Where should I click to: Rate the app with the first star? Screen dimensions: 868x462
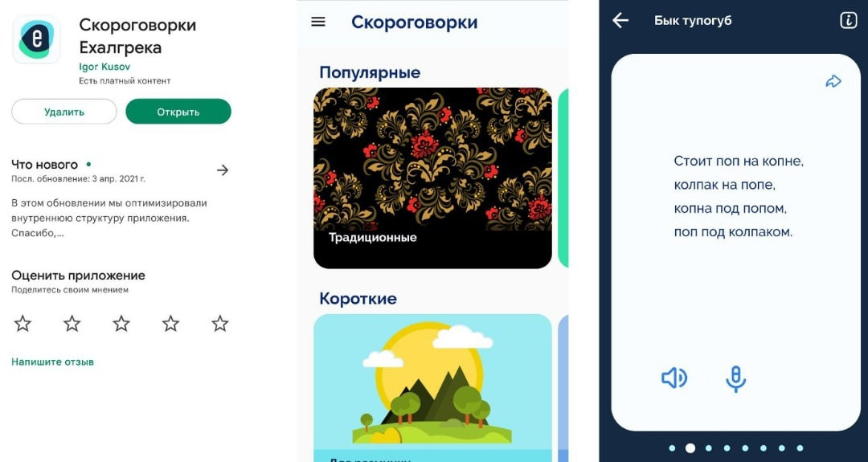(23, 323)
